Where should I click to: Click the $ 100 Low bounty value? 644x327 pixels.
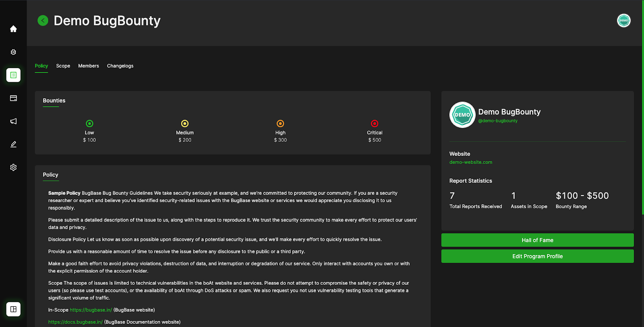point(89,140)
